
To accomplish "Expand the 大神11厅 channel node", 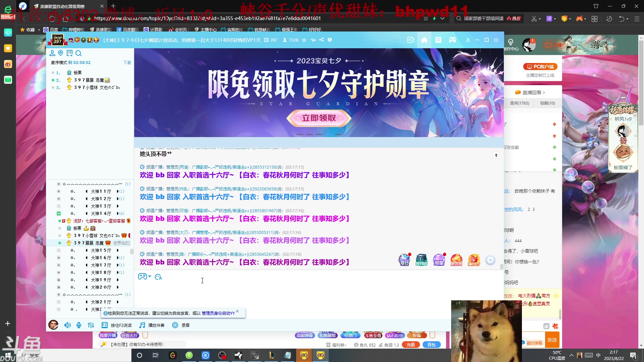I will pos(59,191).
